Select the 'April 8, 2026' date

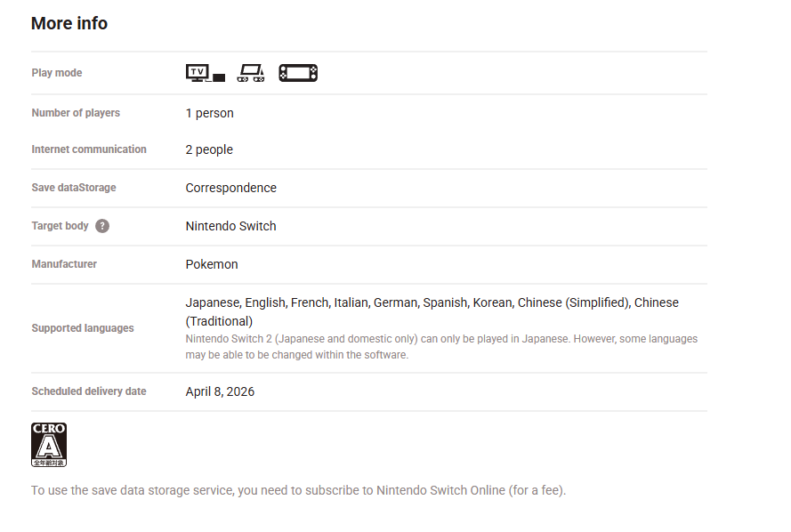(220, 391)
